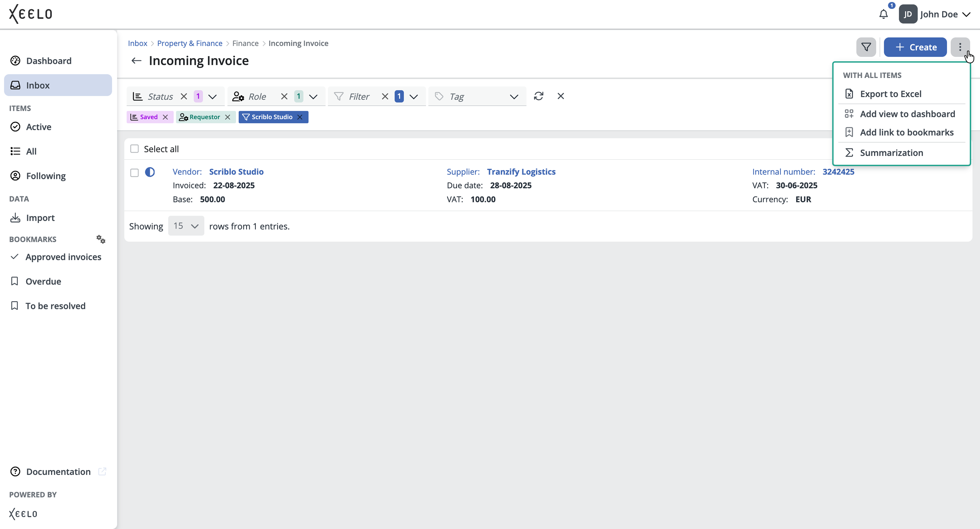Viewport: 980px width, 529px height.
Task: Click the Documentation external link icon
Action: pyautogui.click(x=102, y=471)
